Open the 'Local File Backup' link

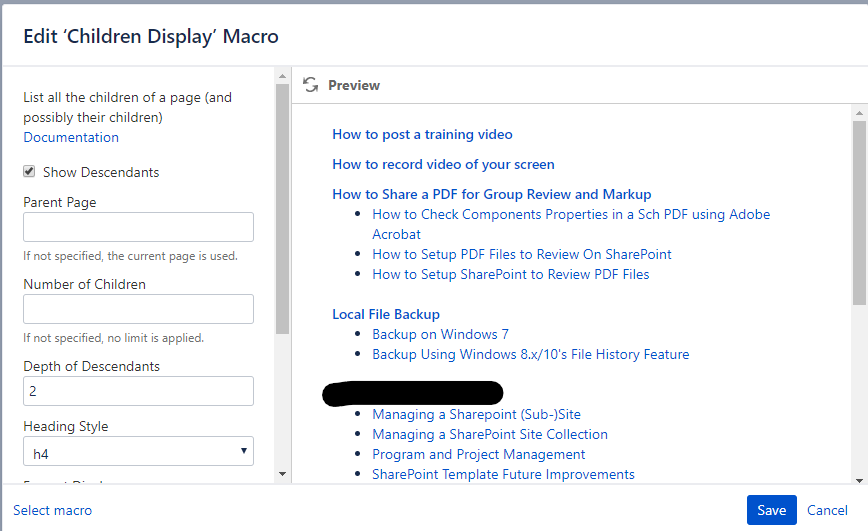coord(386,314)
